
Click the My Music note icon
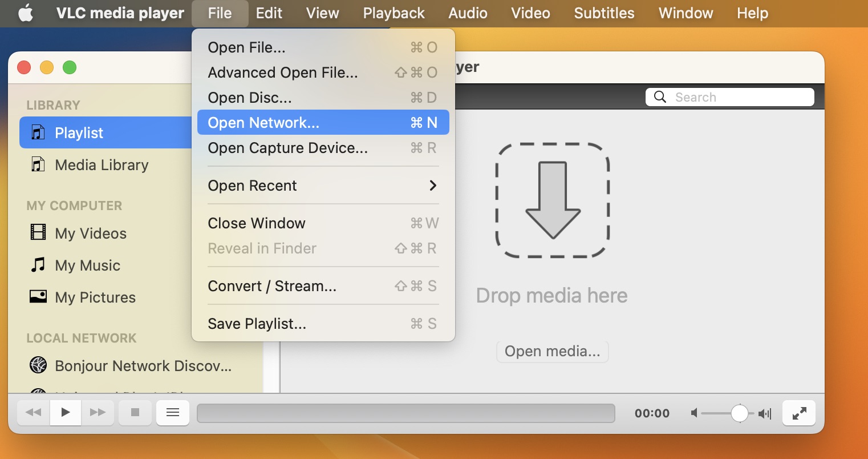[x=38, y=264]
